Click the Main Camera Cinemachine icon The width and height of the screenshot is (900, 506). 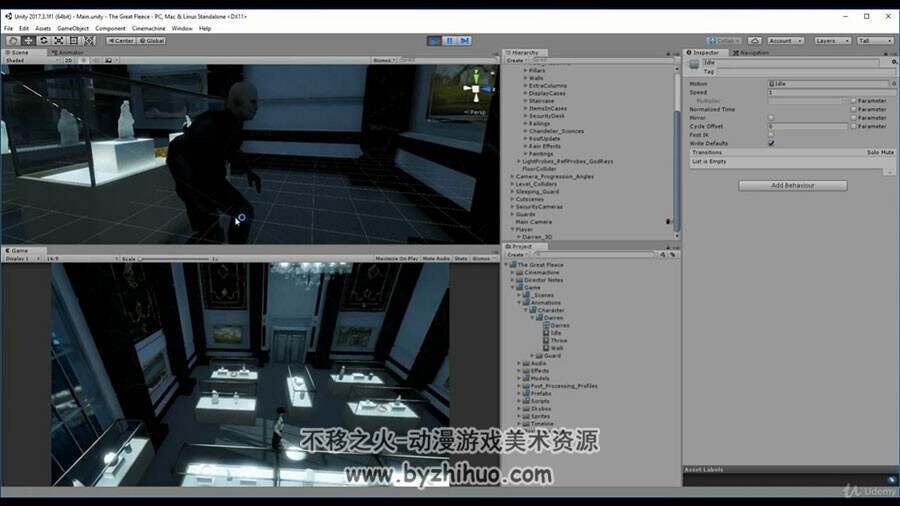[x=668, y=221]
